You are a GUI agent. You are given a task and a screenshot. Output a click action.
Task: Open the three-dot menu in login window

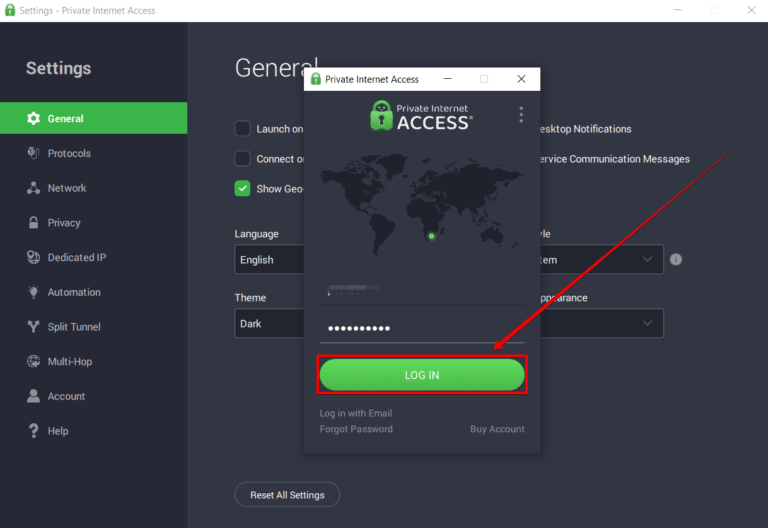tap(521, 115)
